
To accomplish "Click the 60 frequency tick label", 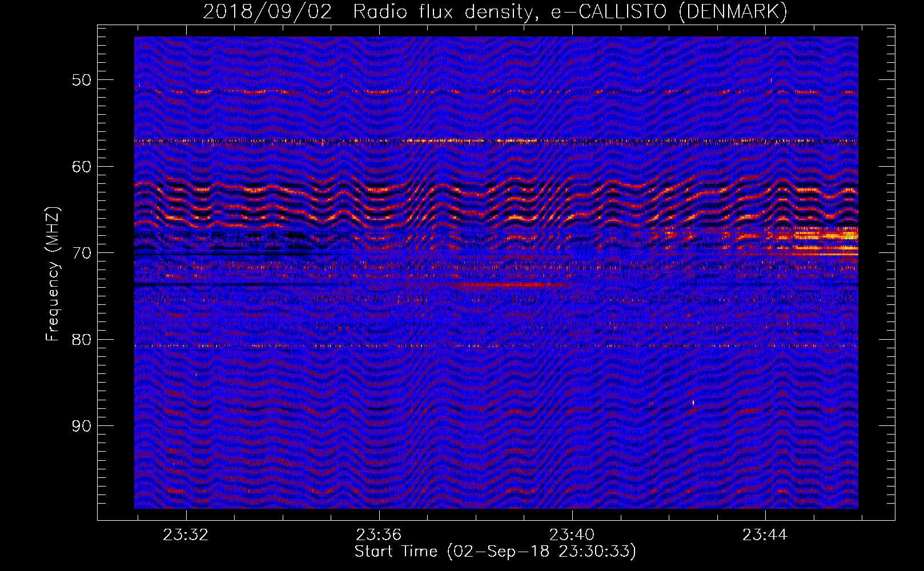I will (82, 167).
